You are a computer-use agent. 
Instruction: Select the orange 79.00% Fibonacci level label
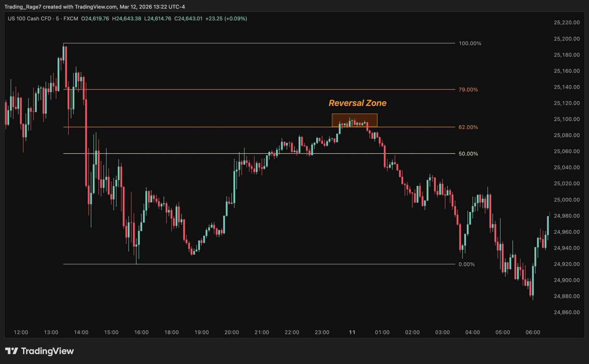tap(468, 89)
